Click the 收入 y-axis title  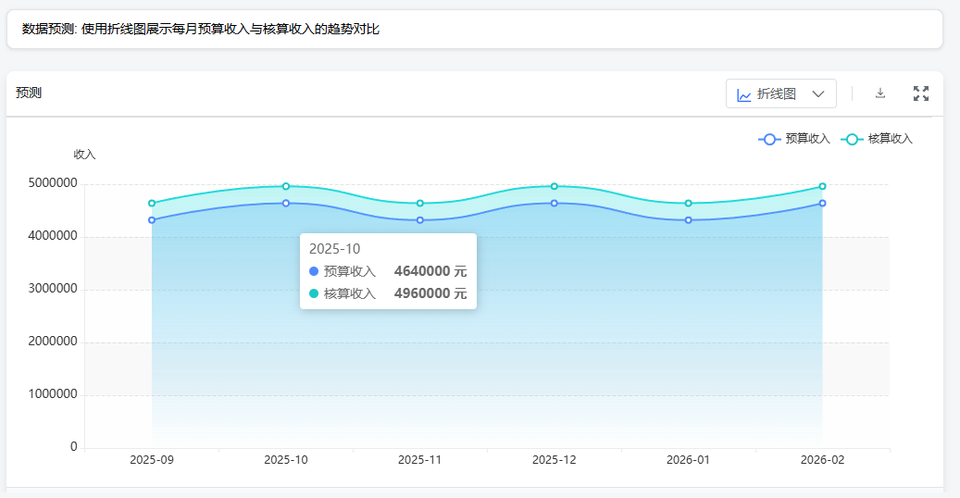84,154
